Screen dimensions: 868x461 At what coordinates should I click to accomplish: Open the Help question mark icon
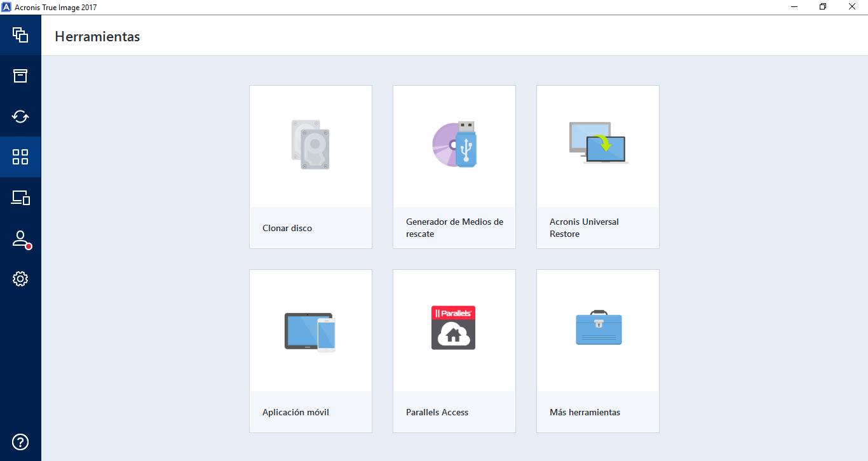20,442
